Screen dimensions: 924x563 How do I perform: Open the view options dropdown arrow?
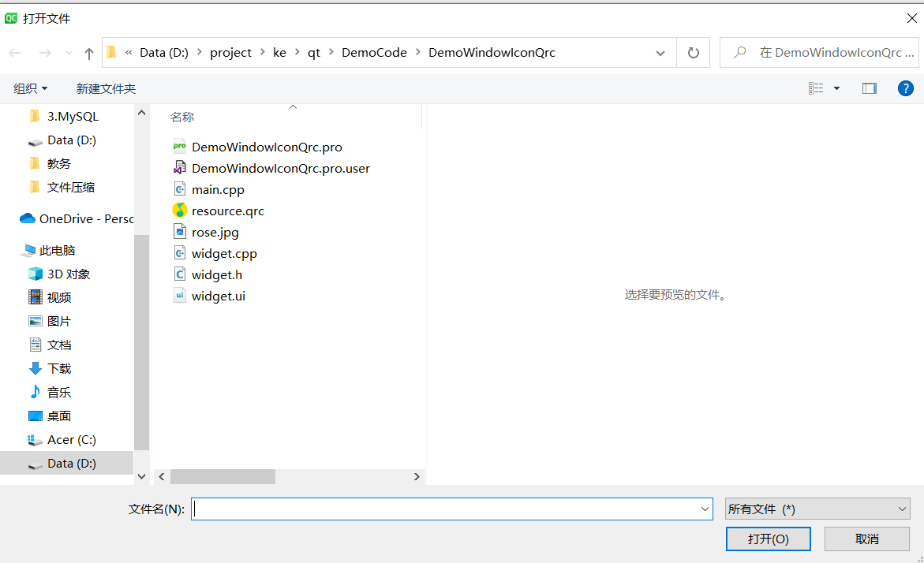coord(836,88)
